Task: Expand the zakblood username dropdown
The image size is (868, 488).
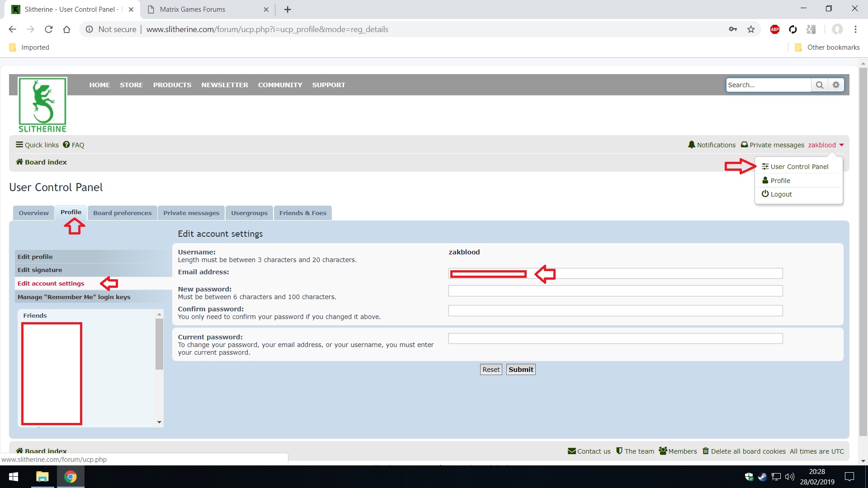Action: point(826,145)
